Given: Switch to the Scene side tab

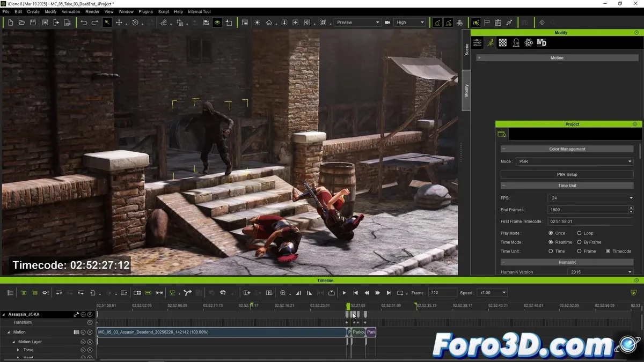Looking at the screenshot, I should coord(466,49).
